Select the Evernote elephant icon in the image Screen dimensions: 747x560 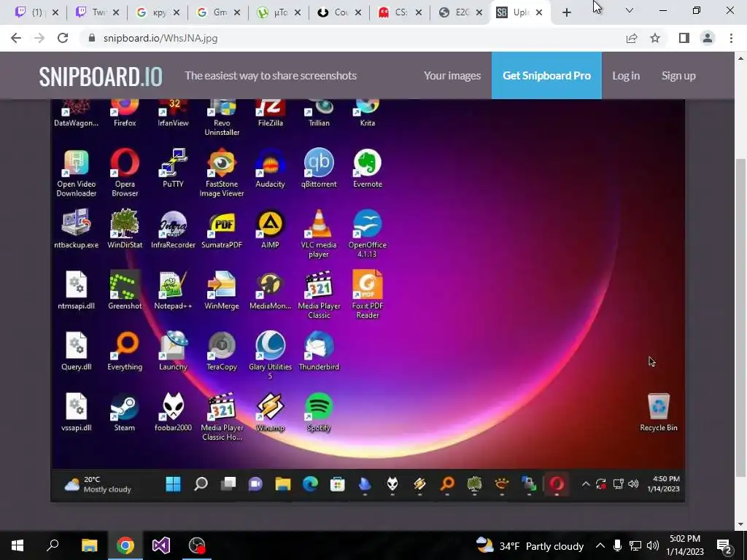[x=368, y=168]
